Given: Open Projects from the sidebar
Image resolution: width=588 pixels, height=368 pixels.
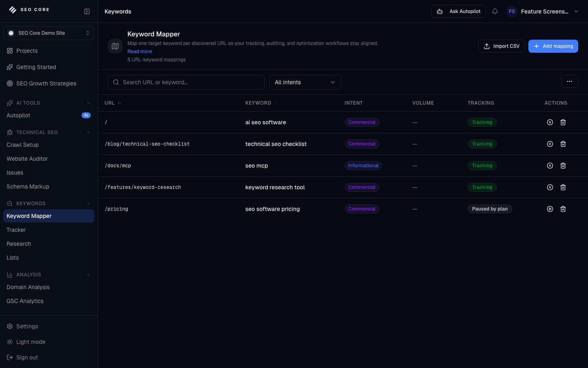Looking at the screenshot, I should (x=49, y=51).
